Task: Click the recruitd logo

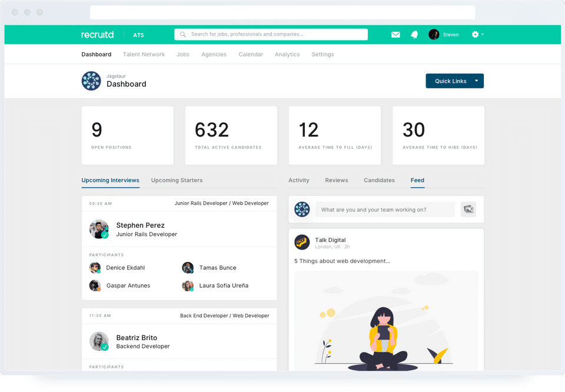Action: pyautogui.click(x=97, y=35)
